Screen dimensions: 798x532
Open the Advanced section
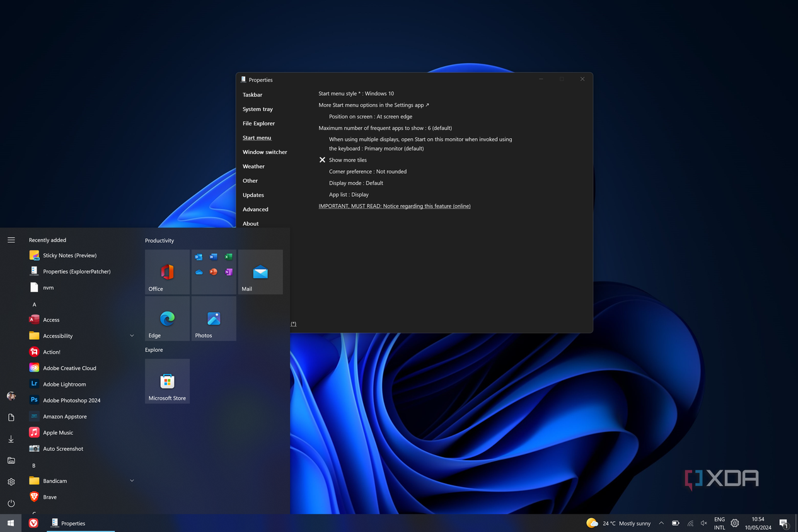pyautogui.click(x=255, y=209)
